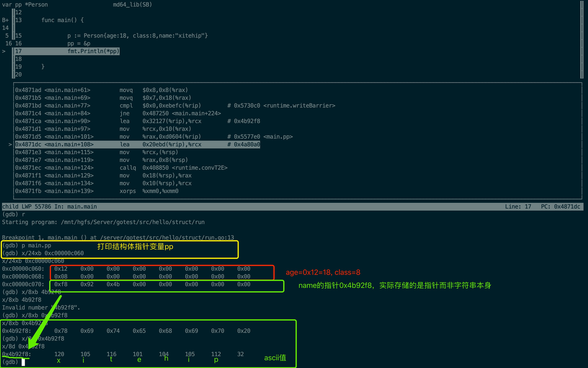The width and height of the screenshot is (588, 368).
Task: Click the decimal value 101
Action: [138, 354]
